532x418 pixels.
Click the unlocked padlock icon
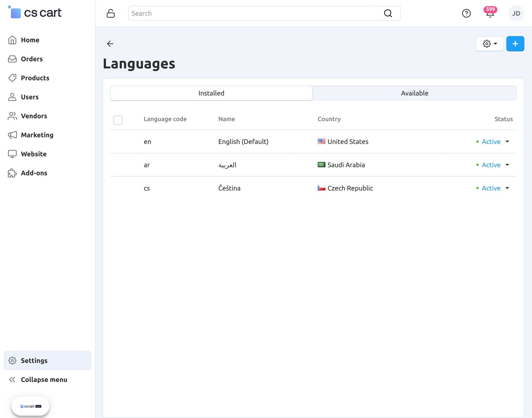[x=111, y=14]
